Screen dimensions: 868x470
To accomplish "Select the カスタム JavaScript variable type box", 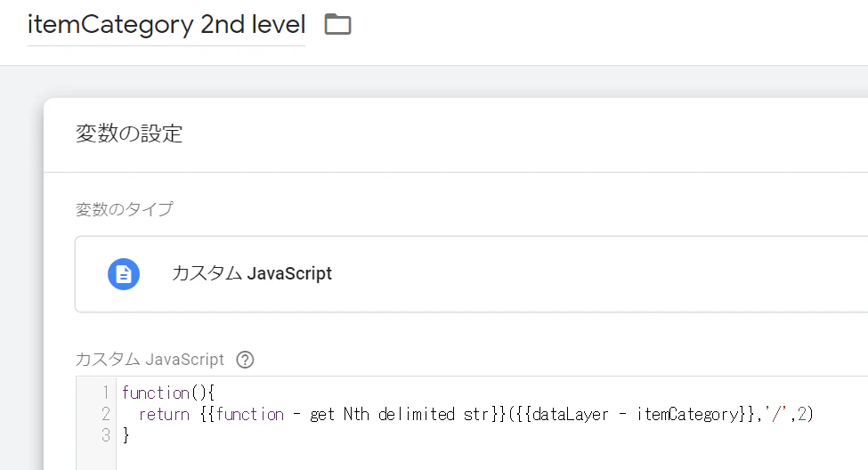I will pos(471,274).
